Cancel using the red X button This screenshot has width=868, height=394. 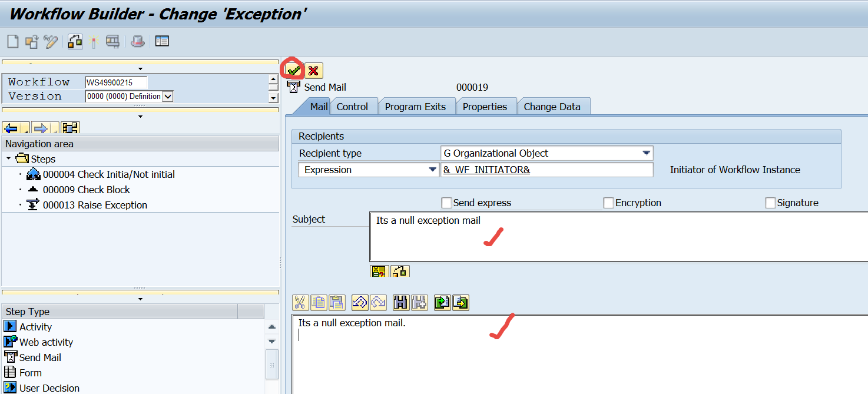tap(313, 70)
